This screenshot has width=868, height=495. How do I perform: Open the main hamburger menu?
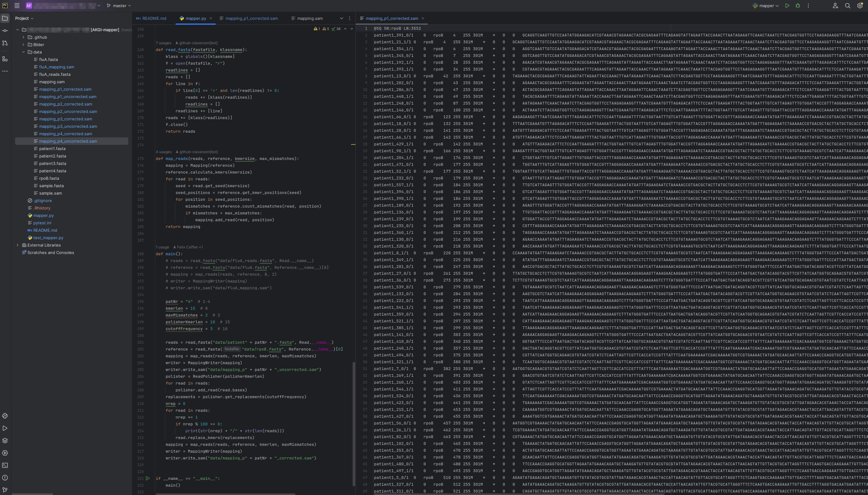pos(17,6)
